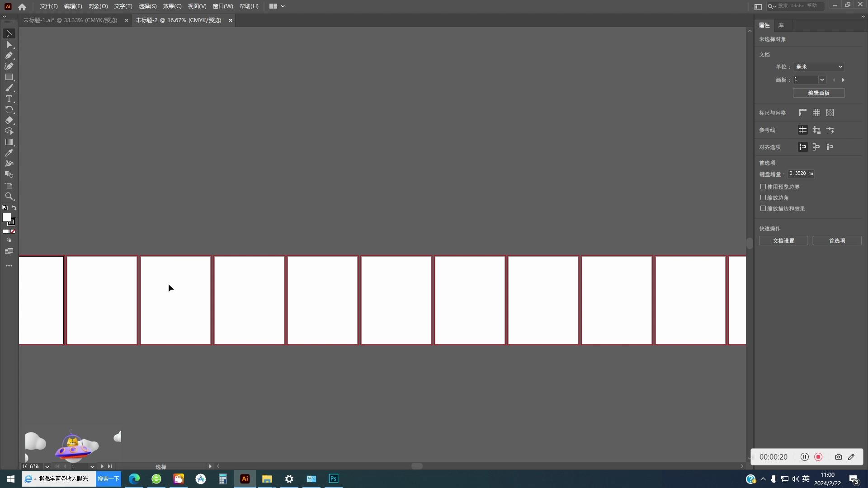Toggle transparency grid icon
The width and height of the screenshot is (868, 488).
830,113
